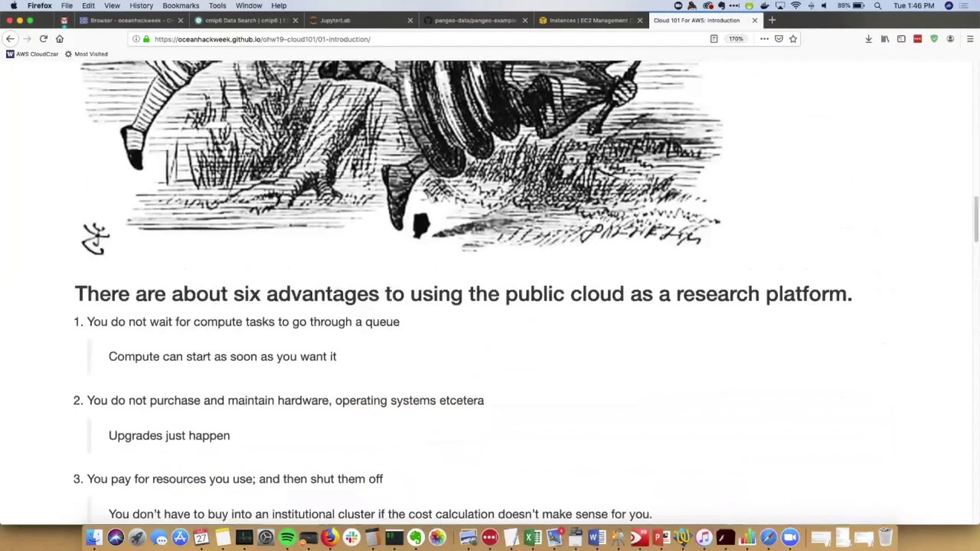Open the red LastPass extension

click(x=917, y=39)
